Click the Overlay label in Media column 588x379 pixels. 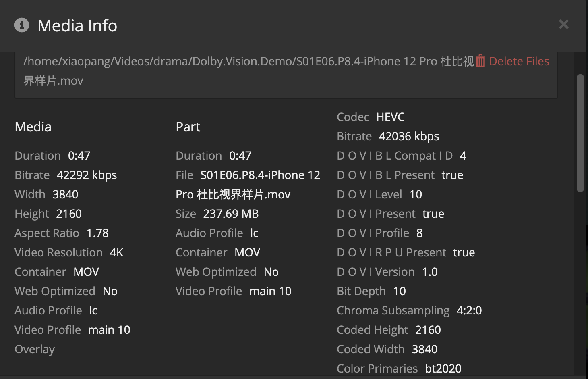pos(35,349)
